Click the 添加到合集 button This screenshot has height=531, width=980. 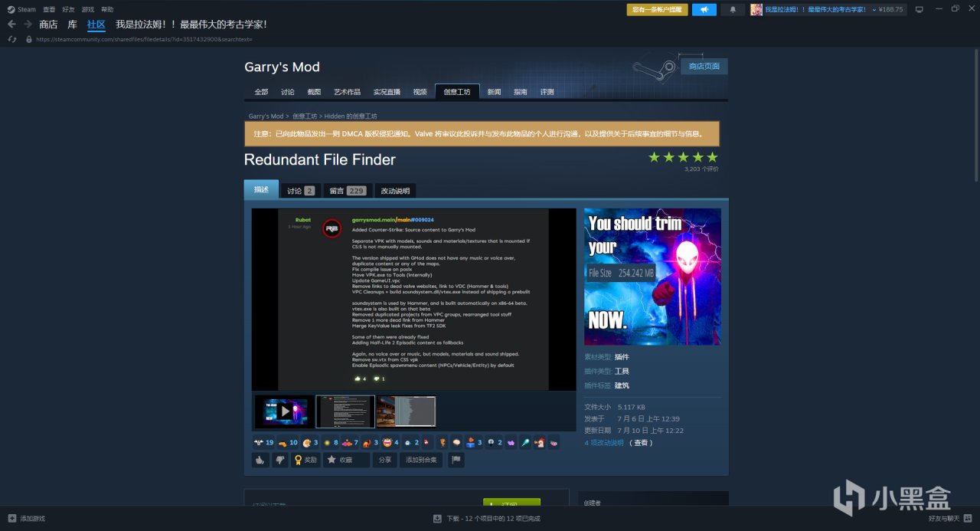click(421, 460)
